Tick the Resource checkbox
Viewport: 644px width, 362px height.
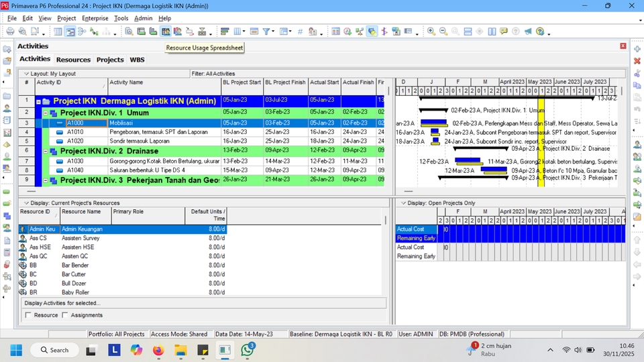click(28, 315)
